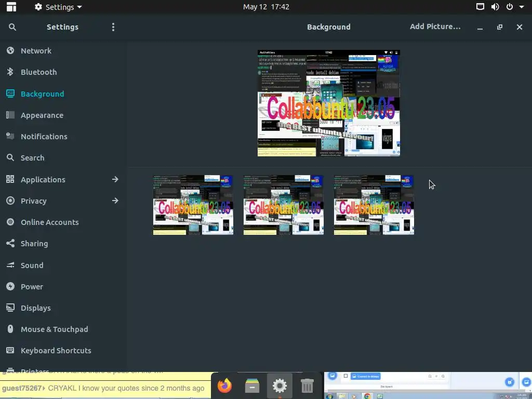Viewport: 532px width, 399px height.
Task: Open Displays settings panel
Action: point(36,308)
